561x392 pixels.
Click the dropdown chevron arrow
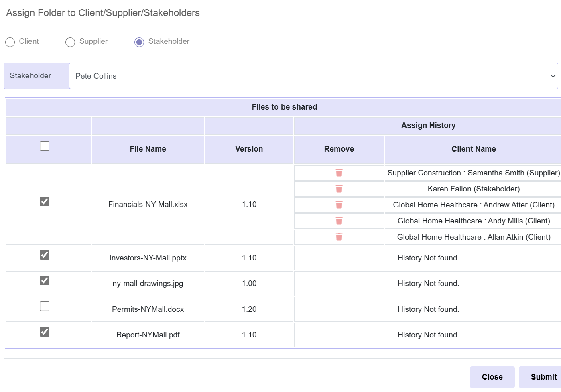pyautogui.click(x=553, y=76)
